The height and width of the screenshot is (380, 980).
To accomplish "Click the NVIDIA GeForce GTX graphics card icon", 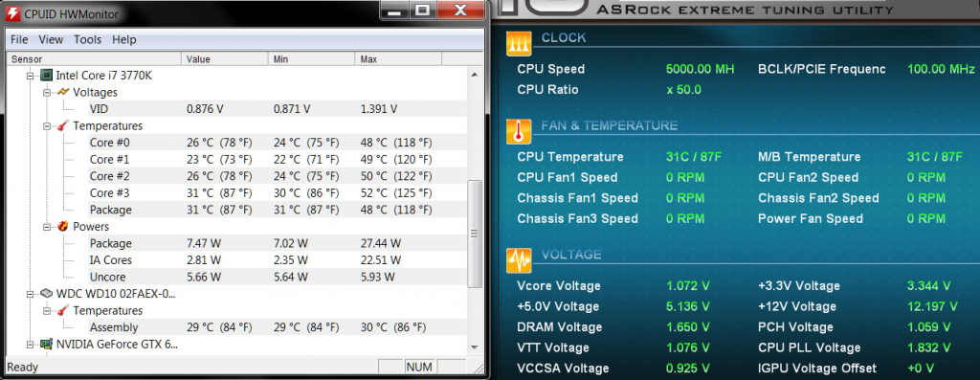I will pyautogui.click(x=46, y=344).
